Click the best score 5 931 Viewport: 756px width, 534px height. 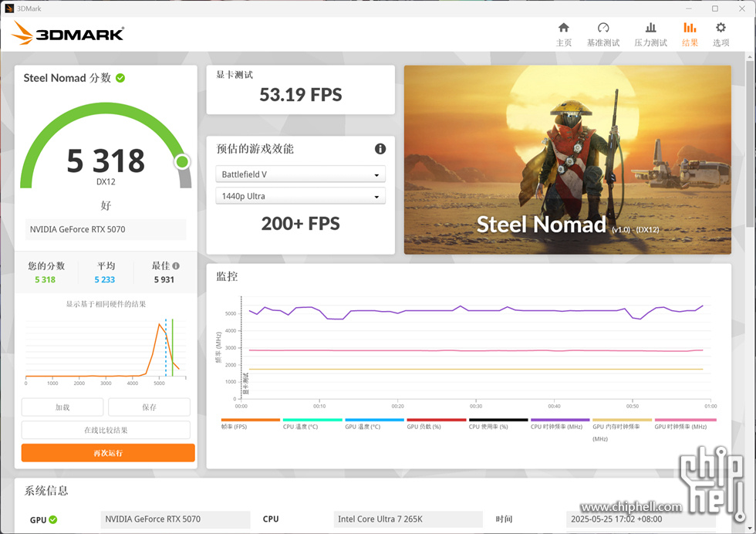click(x=164, y=280)
